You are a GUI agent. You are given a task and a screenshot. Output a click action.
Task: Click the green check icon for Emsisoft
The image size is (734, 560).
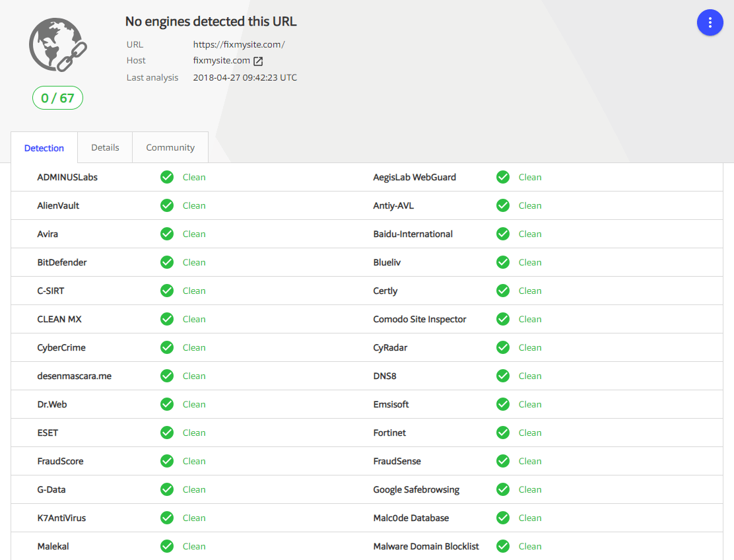503,405
